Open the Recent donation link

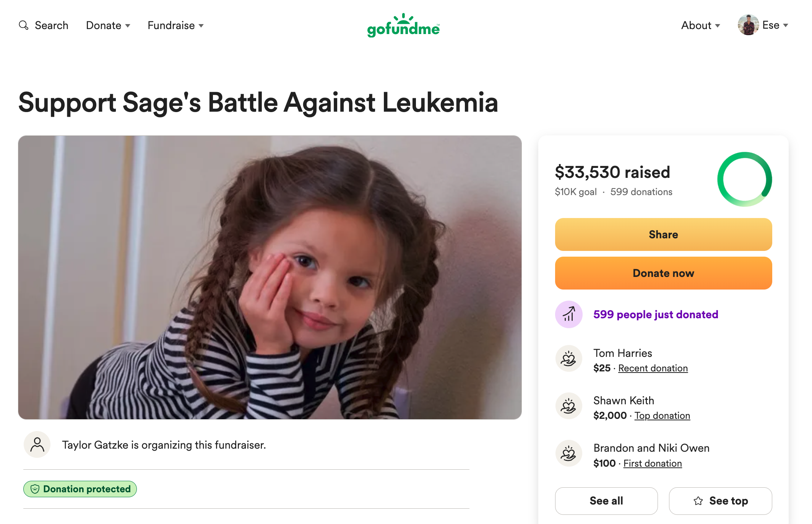point(653,368)
